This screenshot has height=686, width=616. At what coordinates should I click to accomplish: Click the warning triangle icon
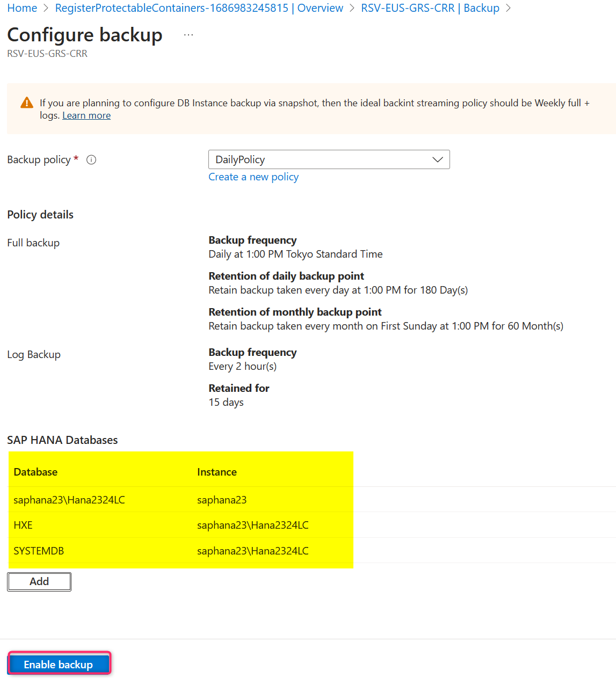point(26,103)
